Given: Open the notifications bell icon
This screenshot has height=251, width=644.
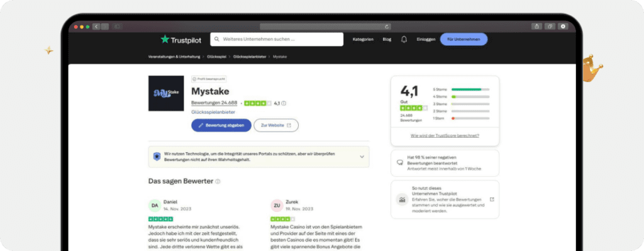Looking at the screenshot, I should pos(404,40).
